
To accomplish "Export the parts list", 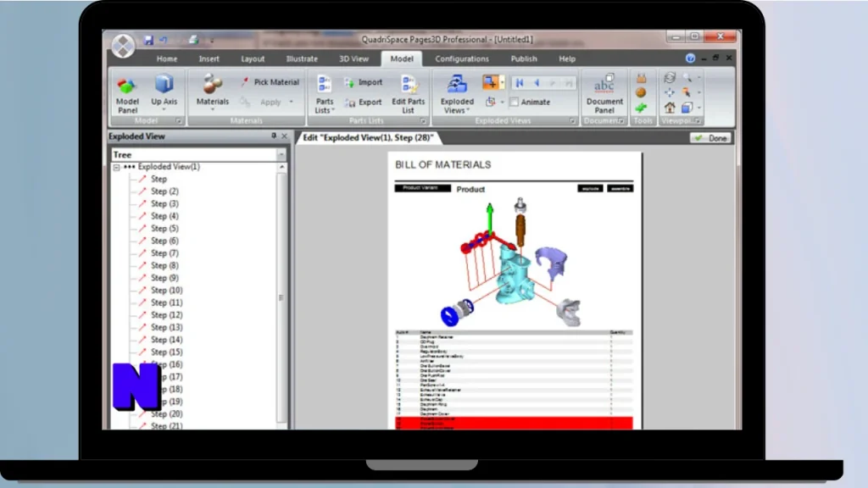I will point(363,103).
